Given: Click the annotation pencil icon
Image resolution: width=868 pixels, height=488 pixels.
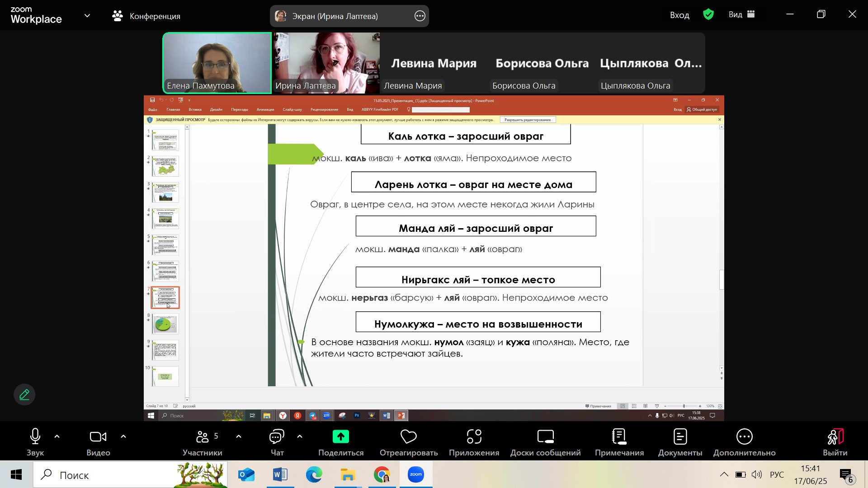Looking at the screenshot, I should click(x=24, y=394).
